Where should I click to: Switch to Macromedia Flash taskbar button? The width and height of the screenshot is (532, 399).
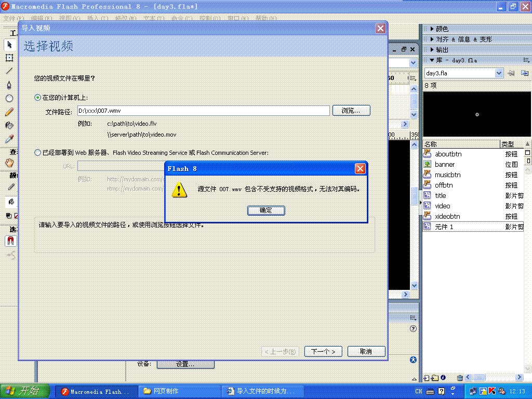pos(96,391)
